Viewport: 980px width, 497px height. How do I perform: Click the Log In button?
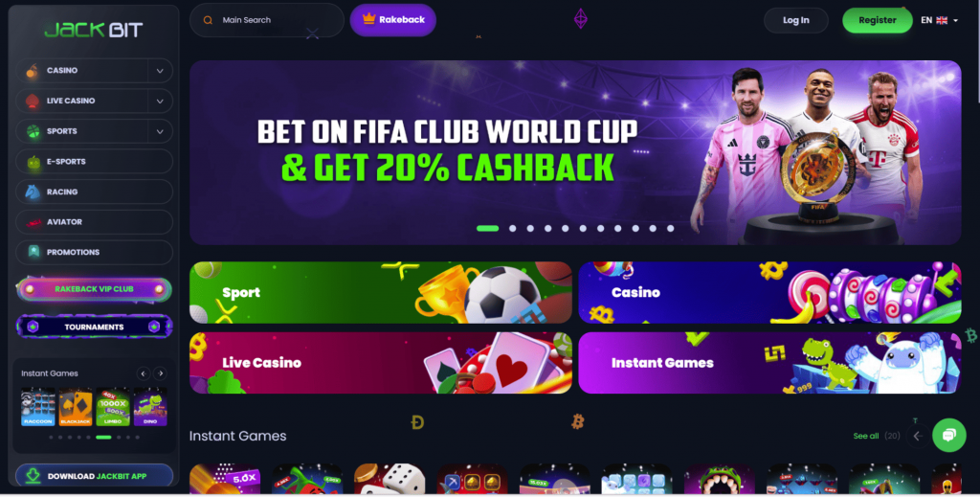point(795,20)
